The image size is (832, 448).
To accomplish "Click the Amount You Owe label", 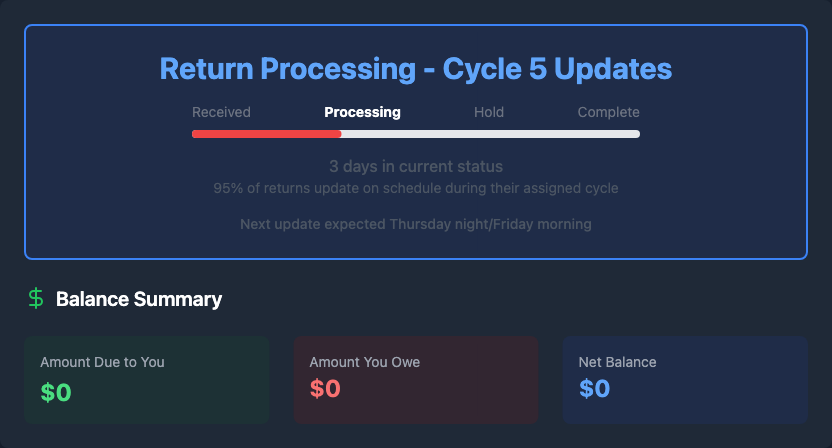I will click(x=364, y=362).
